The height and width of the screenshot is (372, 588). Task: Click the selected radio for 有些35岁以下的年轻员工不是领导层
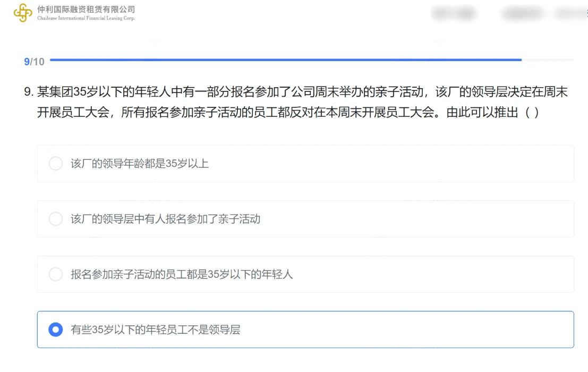(x=55, y=329)
